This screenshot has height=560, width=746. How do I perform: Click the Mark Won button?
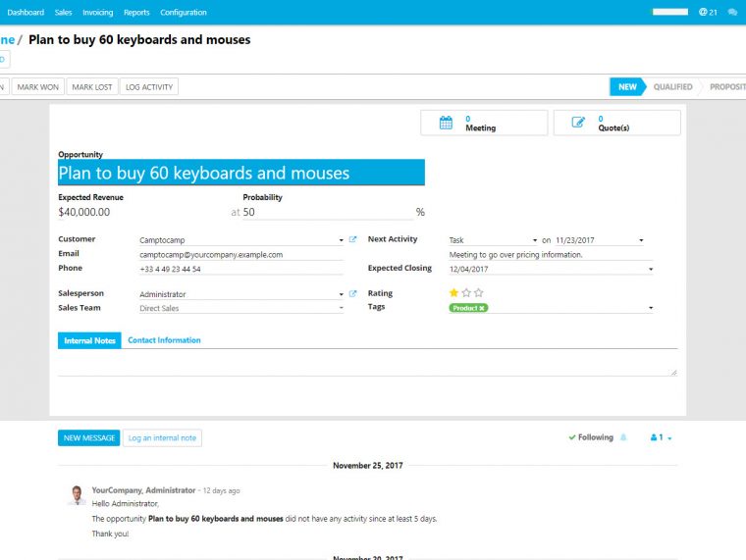pyautogui.click(x=38, y=87)
